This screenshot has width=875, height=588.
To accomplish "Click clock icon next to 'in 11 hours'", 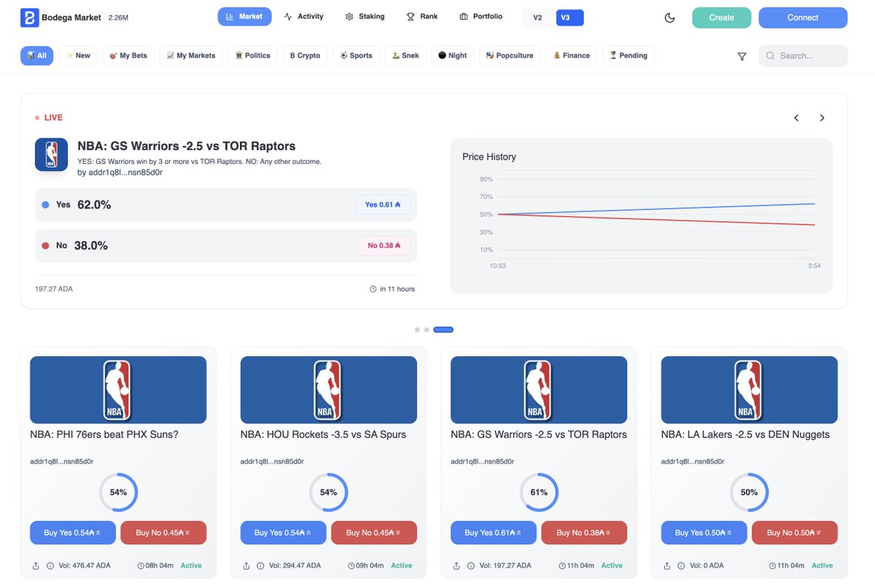I will pos(373,289).
